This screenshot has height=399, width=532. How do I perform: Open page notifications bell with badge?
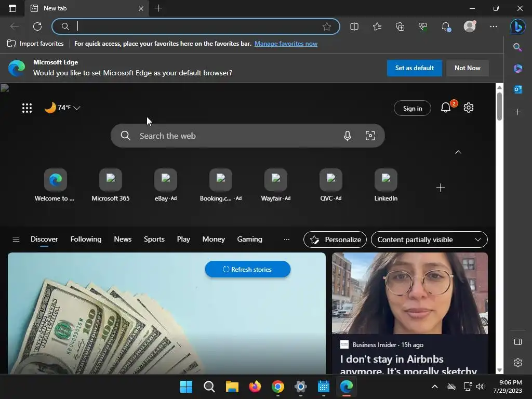pyautogui.click(x=446, y=108)
